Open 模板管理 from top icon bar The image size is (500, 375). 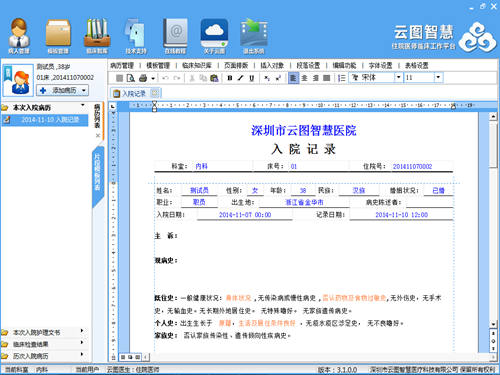[58, 36]
